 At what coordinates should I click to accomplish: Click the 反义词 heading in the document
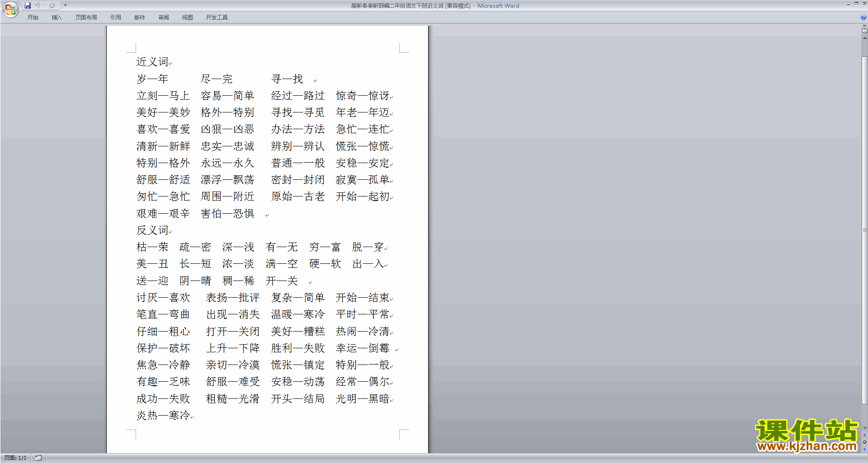pos(152,230)
